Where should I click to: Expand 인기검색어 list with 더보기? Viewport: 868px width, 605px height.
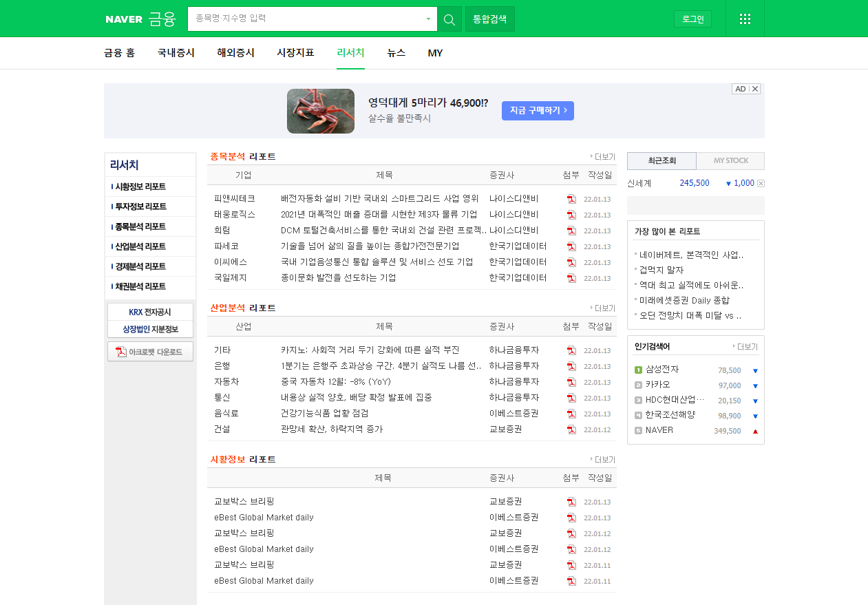point(745,347)
